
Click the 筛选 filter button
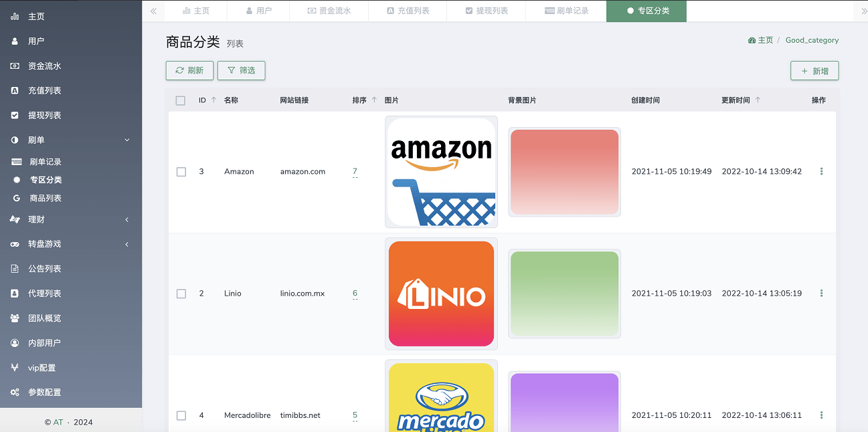241,70
